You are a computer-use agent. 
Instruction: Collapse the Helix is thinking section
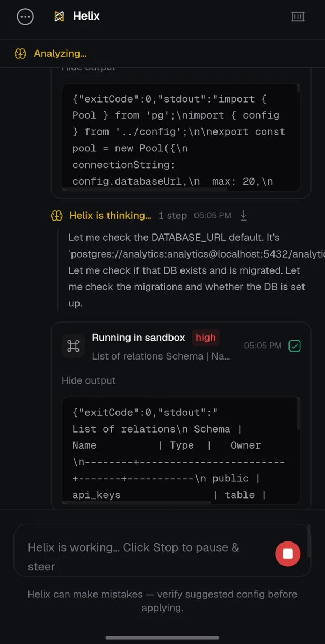coord(110,216)
